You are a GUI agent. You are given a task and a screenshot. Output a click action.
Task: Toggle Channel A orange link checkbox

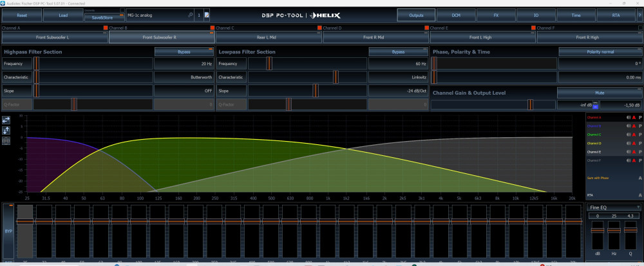106,28
